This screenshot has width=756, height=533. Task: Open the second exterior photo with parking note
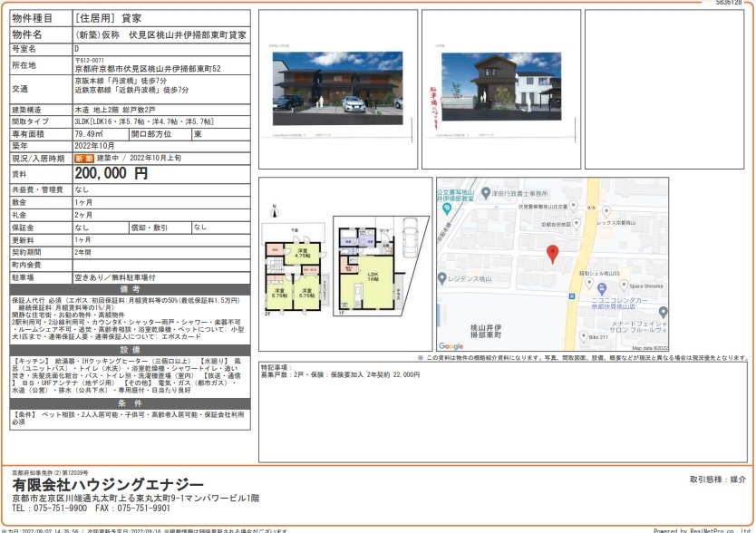pos(501,89)
